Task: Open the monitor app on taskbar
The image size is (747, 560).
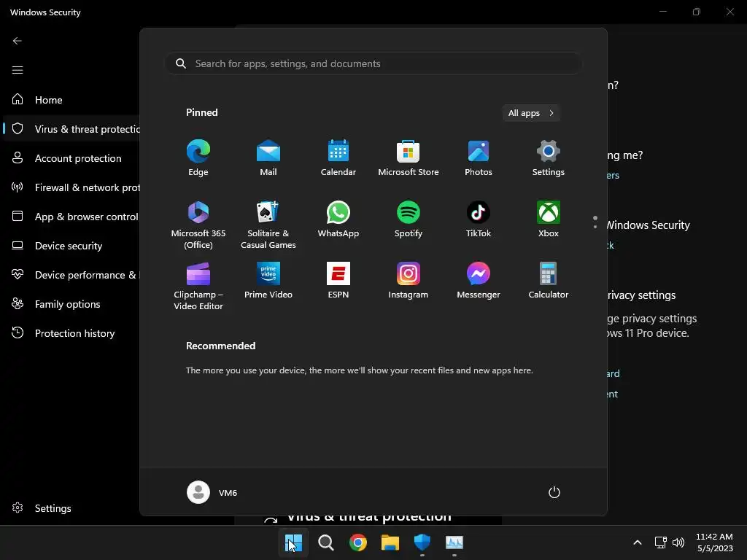Action: pos(454,542)
